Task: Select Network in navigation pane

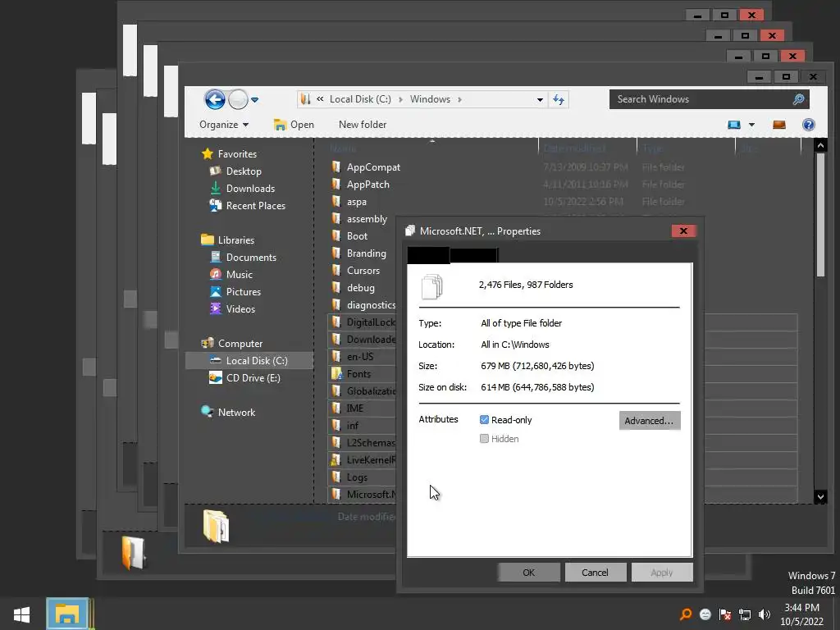Action: (228, 412)
